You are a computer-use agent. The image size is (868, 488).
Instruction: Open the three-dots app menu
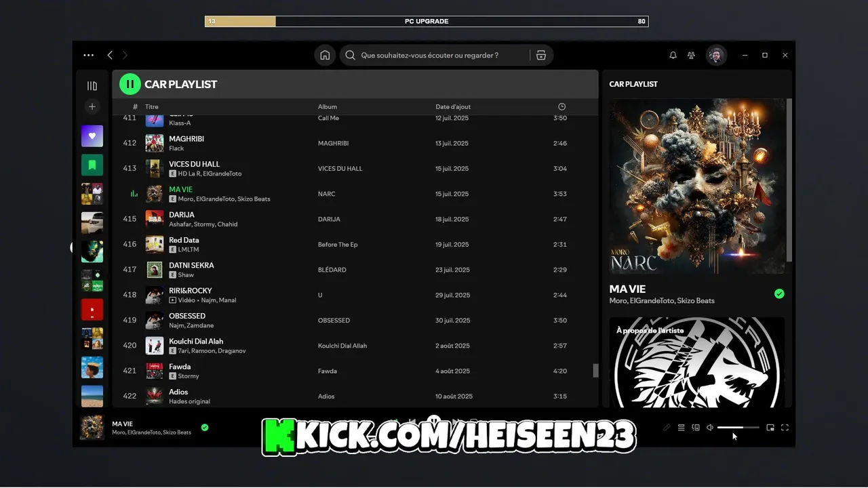[x=89, y=55]
